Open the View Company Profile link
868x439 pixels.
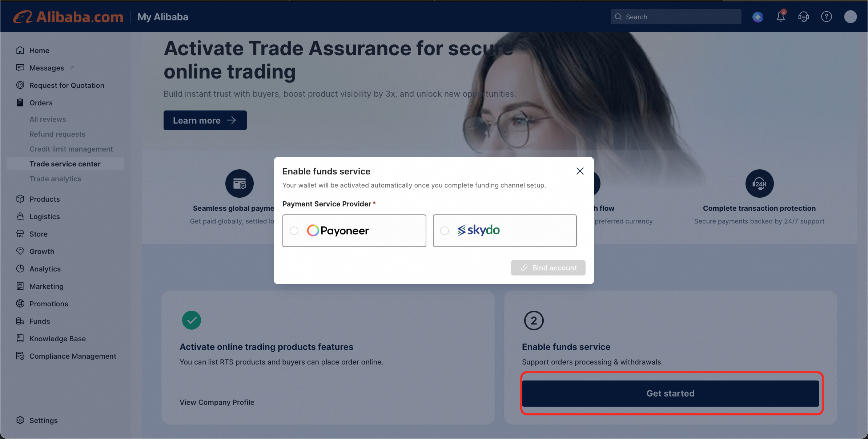pyautogui.click(x=217, y=402)
